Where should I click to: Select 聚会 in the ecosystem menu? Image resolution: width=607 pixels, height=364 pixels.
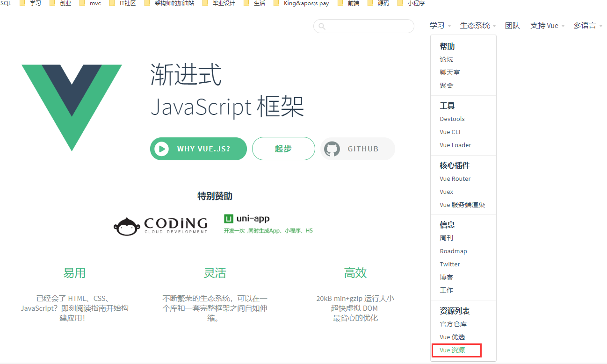pyautogui.click(x=447, y=86)
